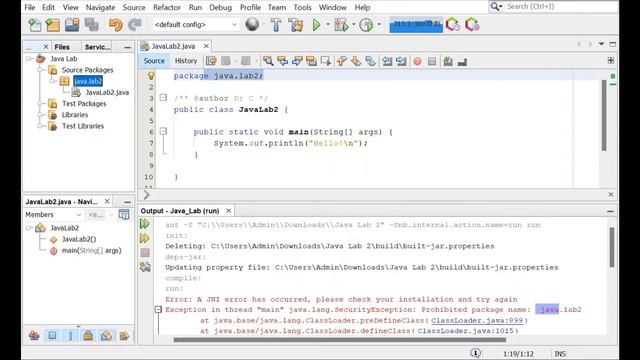Click Shift Line Right icon
The image size is (640, 360).
401,61
